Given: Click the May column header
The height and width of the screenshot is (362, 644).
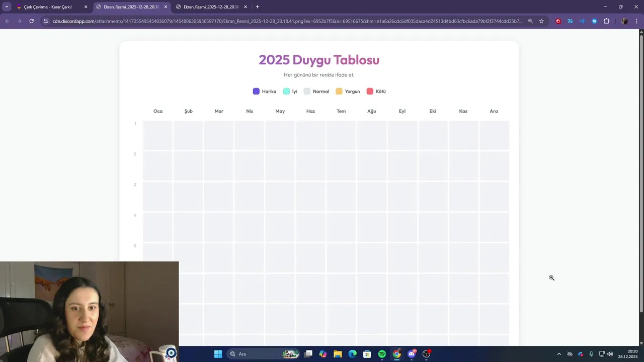Looking at the screenshot, I should click(280, 111).
